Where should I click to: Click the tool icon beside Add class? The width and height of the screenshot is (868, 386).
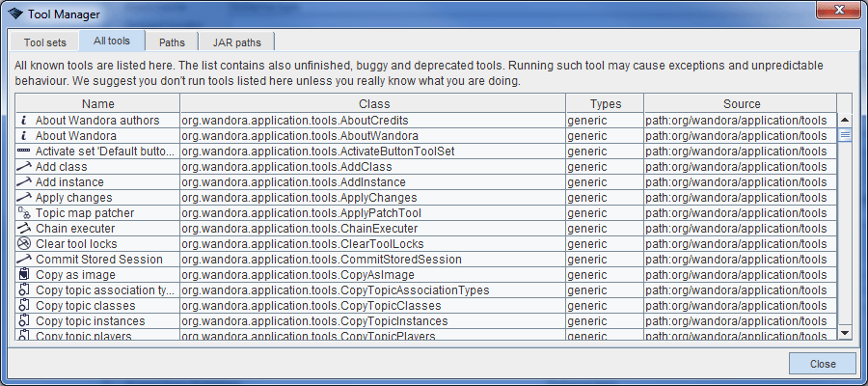coord(23,167)
